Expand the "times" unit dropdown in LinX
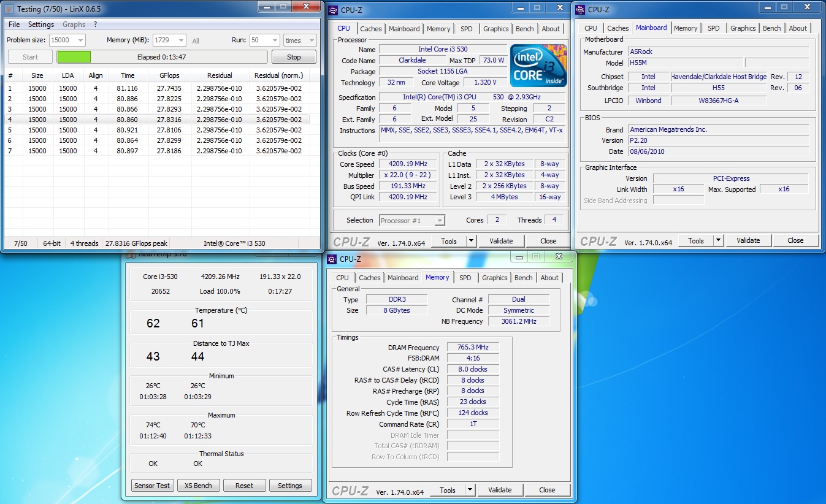The image size is (826, 504). coord(299,40)
